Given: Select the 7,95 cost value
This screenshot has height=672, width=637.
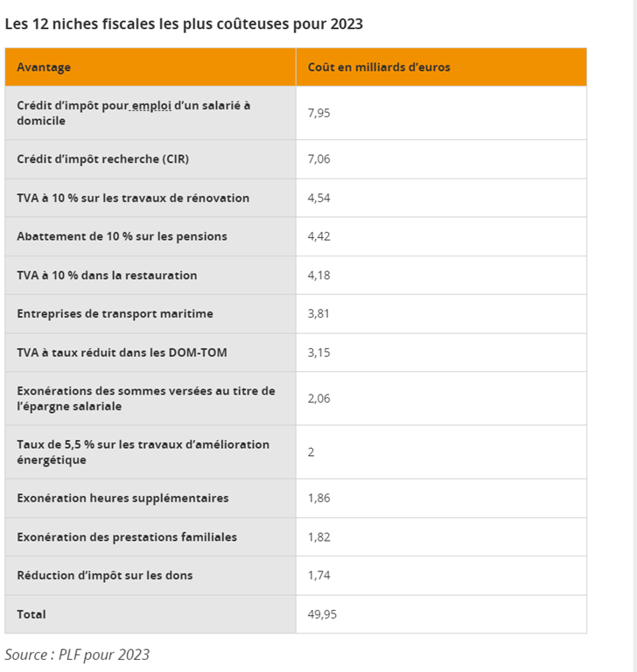Looking at the screenshot, I should pos(319,113).
